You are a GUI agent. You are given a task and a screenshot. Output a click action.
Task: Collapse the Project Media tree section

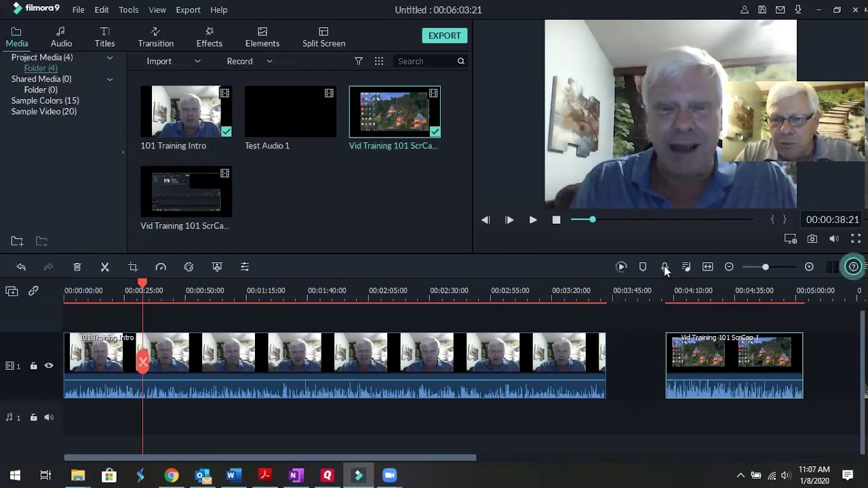[110, 58]
